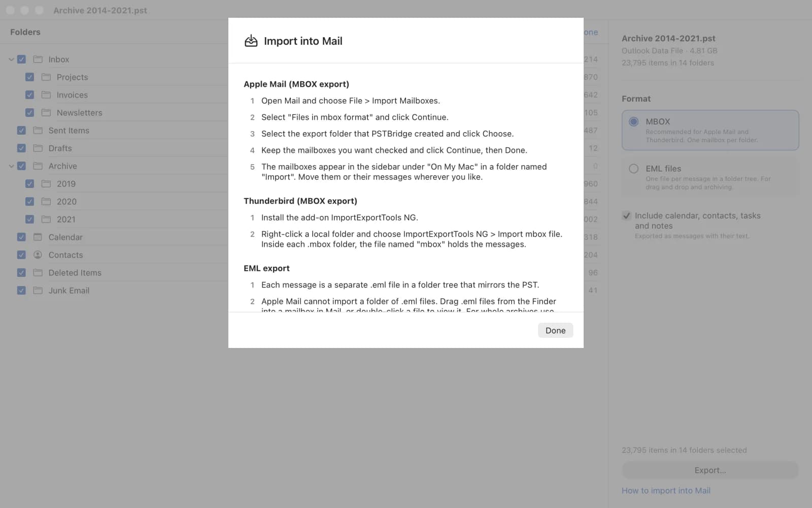Viewport: 812px width, 508px height.
Task: Toggle the Junk Email checkbox
Action: (21, 290)
